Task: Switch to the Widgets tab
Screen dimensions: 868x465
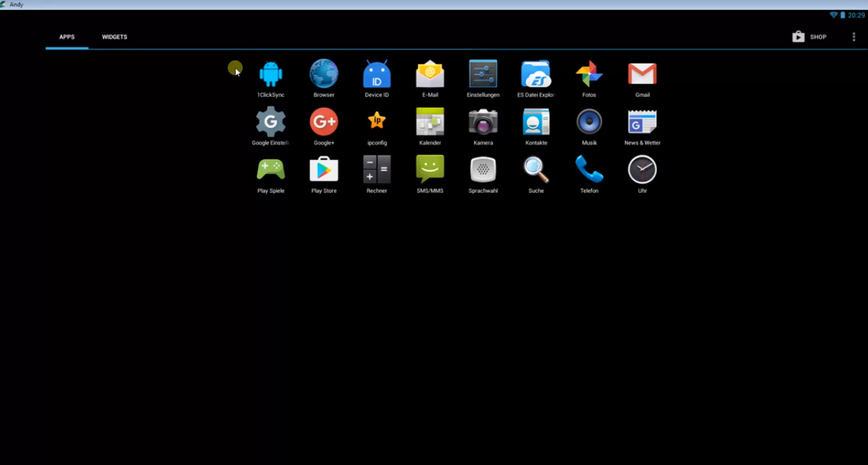Action: [114, 37]
